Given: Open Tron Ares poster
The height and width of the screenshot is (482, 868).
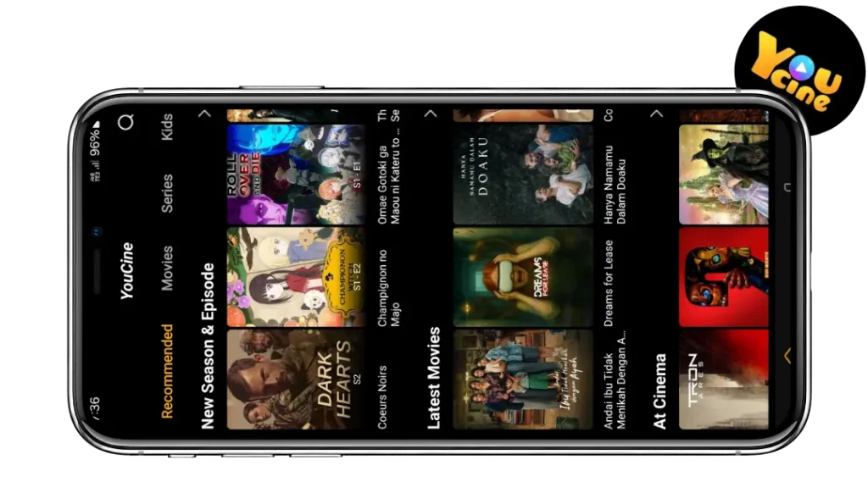Looking at the screenshot, I should point(724,380).
